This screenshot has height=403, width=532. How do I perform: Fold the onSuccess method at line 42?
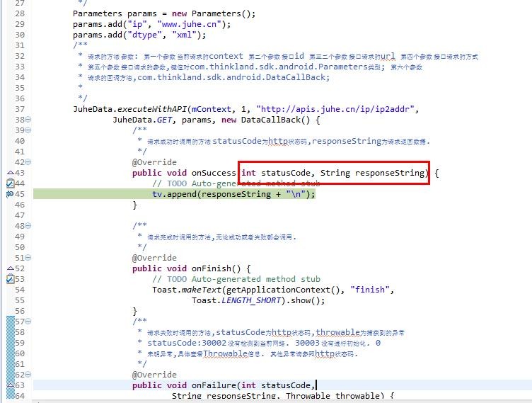(x=28, y=162)
